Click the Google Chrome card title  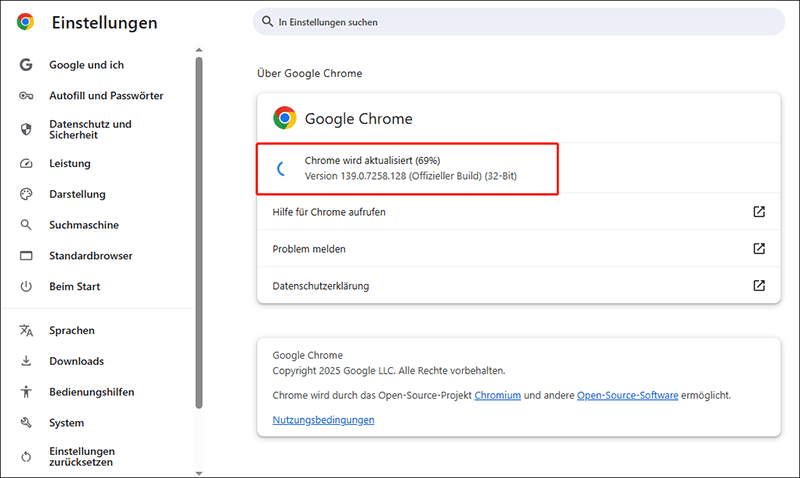tap(359, 118)
